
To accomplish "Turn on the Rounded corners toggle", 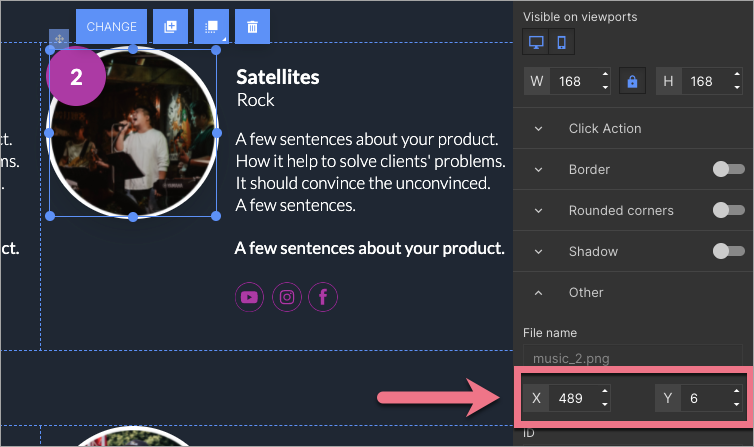I will [x=728, y=210].
